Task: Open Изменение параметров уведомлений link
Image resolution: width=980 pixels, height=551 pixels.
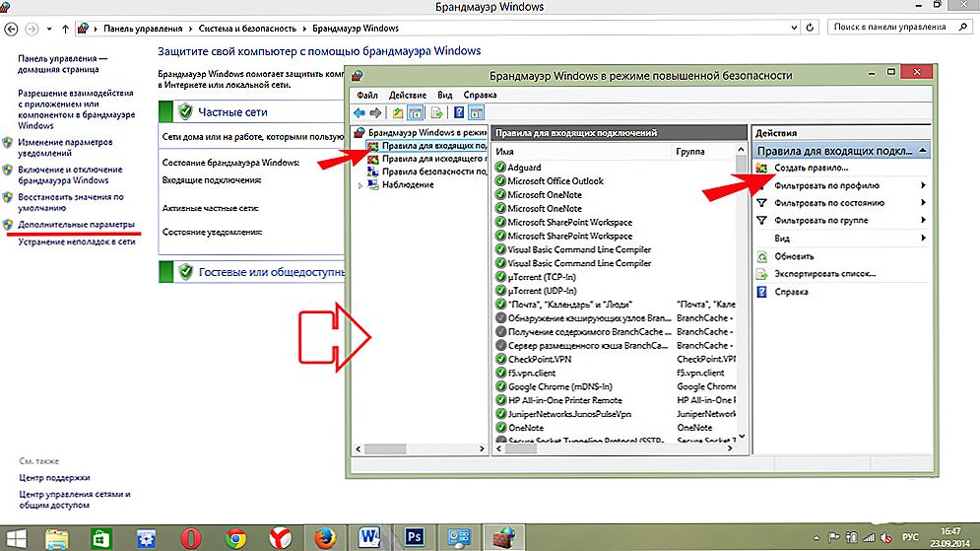Action: click(x=65, y=148)
